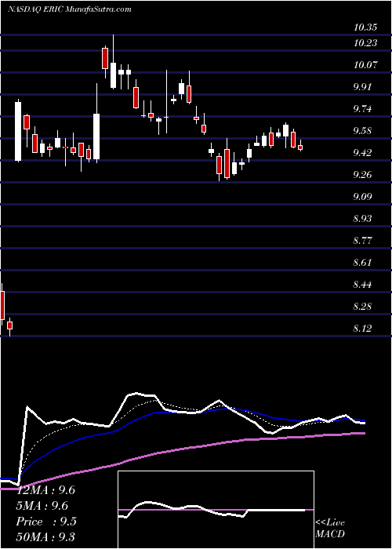This screenshot has height=549, width=392.
Task: Click the 12MA : 9.6 legend entry
Action: pos(45,490)
